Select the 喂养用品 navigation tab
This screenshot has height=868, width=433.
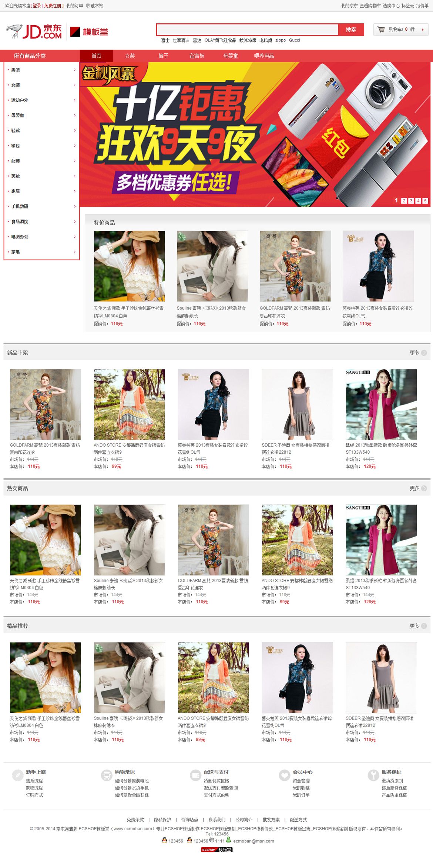(264, 56)
